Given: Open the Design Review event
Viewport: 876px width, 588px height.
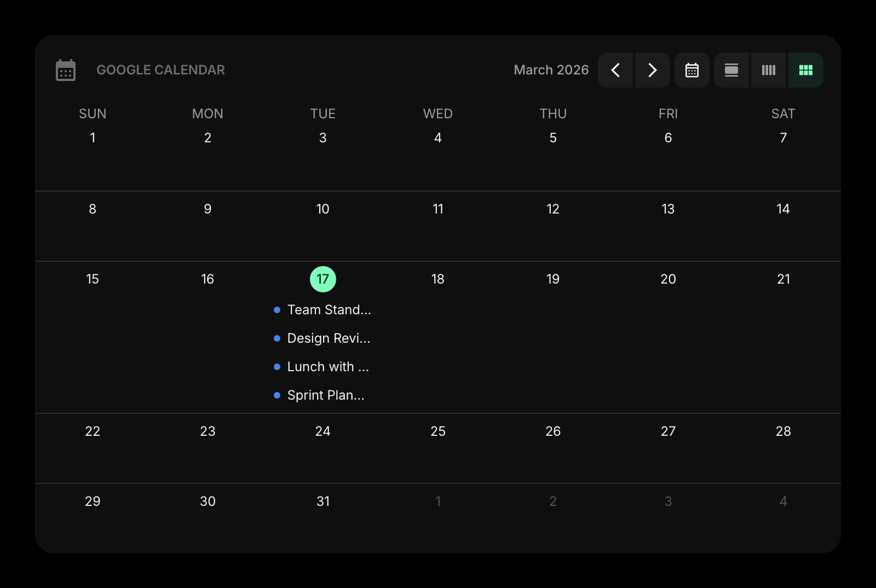Looking at the screenshot, I should tap(328, 338).
